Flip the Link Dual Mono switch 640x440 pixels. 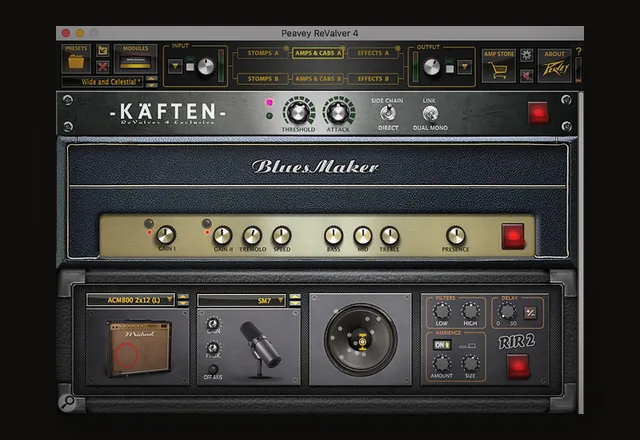[x=430, y=112]
